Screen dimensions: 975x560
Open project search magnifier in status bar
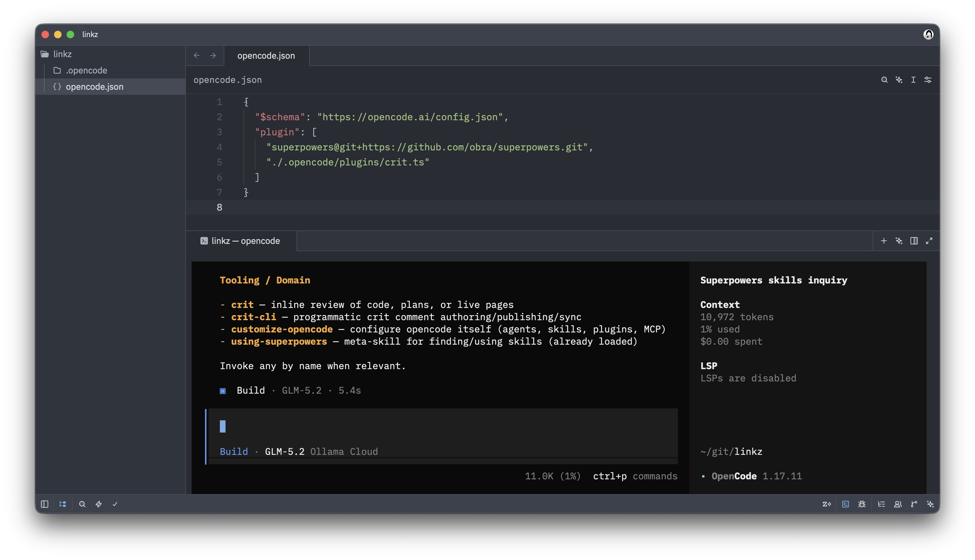tap(82, 504)
